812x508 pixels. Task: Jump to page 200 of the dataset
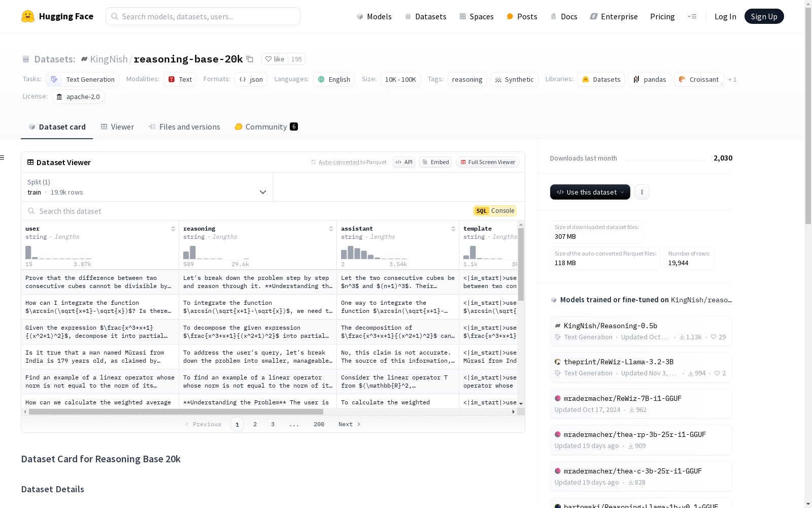click(319, 424)
